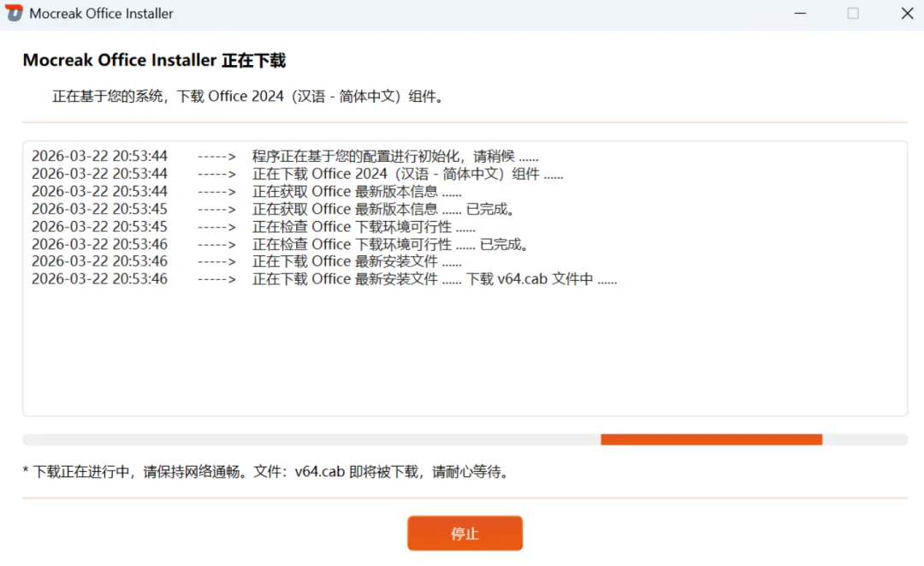The width and height of the screenshot is (924, 566).
Task: Click title bar text 'Mocreak Office Installer'
Action: (x=101, y=14)
